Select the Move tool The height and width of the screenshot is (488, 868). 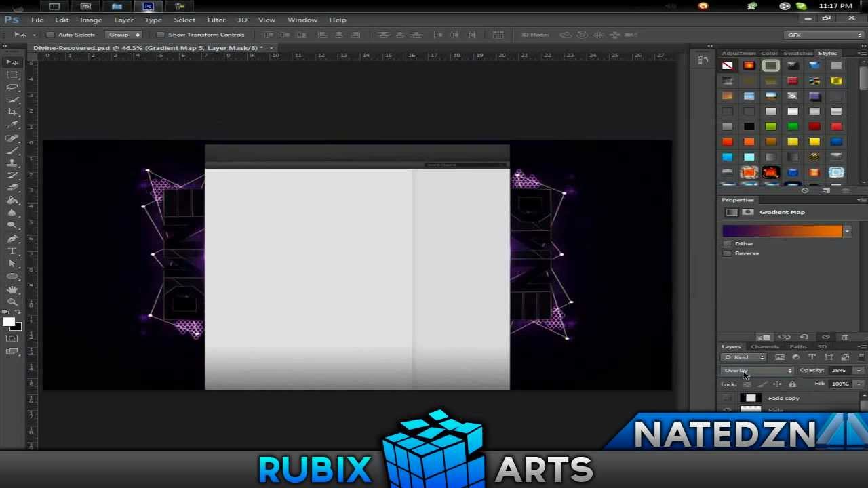tap(12, 62)
